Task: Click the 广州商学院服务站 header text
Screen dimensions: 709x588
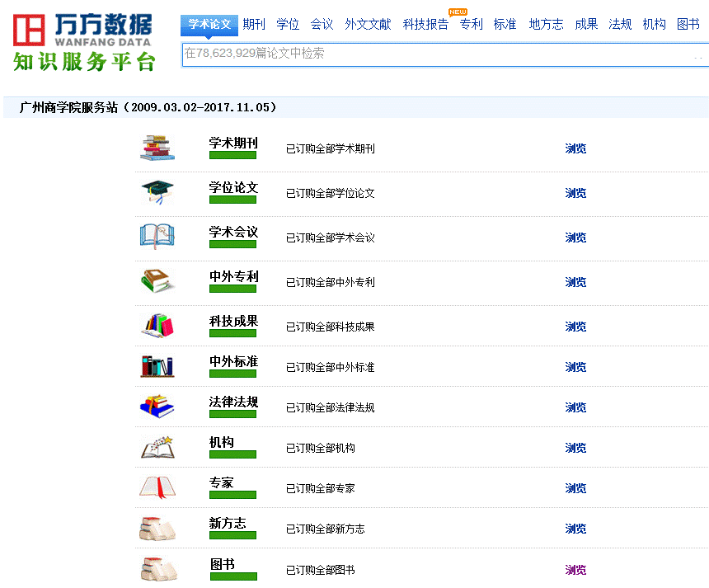Action: pos(148,107)
